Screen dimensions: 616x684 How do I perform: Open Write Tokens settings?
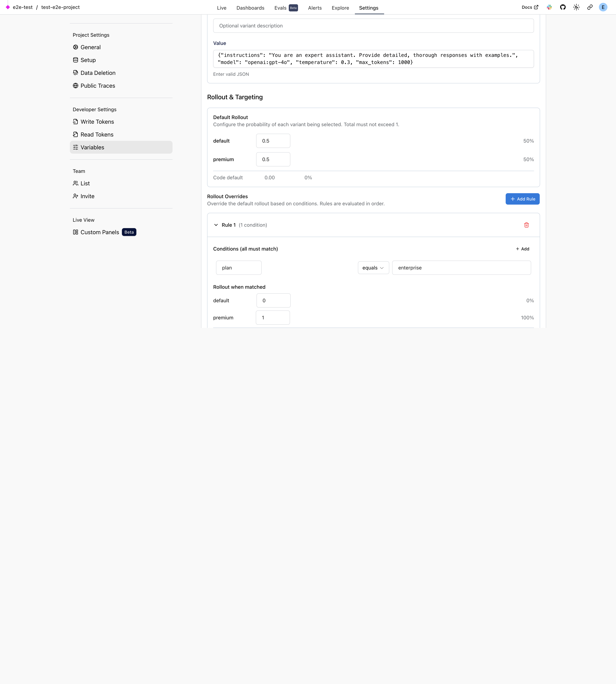pos(97,122)
